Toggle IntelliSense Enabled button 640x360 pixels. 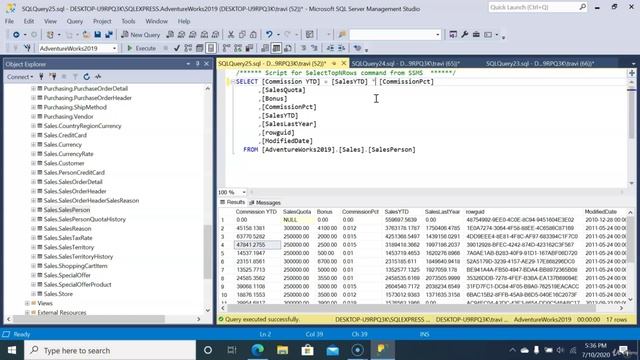pos(211,48)
